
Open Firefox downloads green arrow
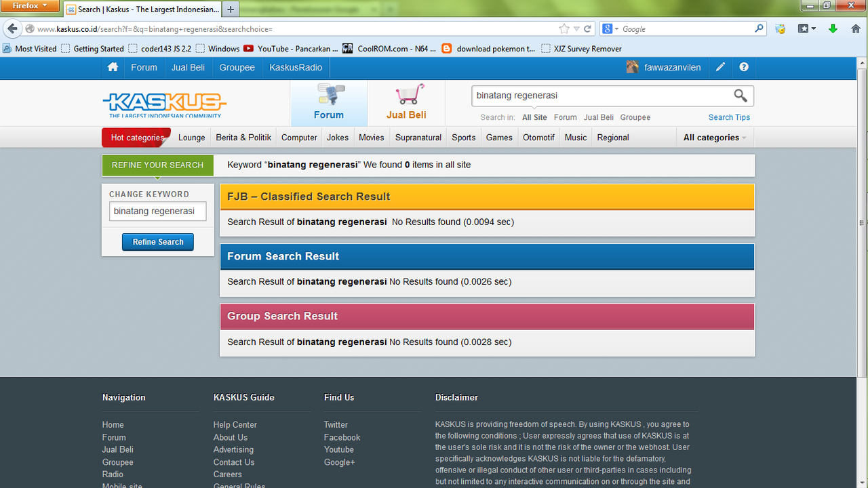[x=833, y=29]
